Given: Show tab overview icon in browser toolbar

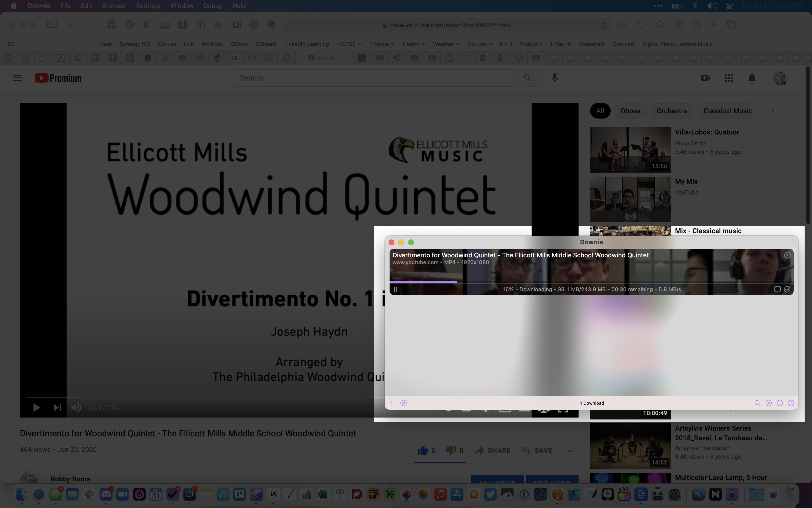Looking at the screenshot, I should (x=732, y=24).
